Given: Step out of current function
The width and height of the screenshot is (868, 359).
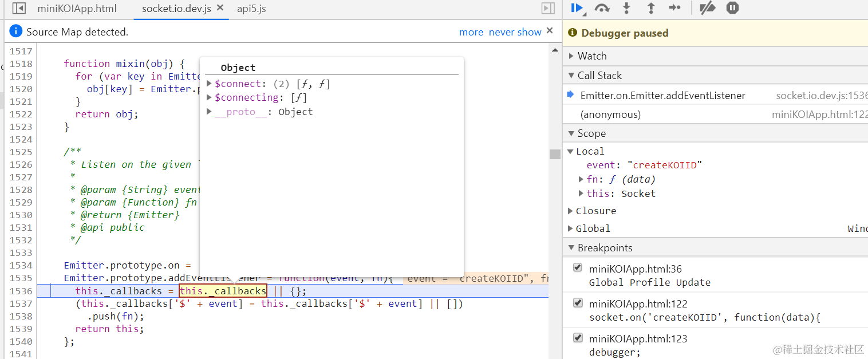Looking at the screenshot, I should [651, 8].
